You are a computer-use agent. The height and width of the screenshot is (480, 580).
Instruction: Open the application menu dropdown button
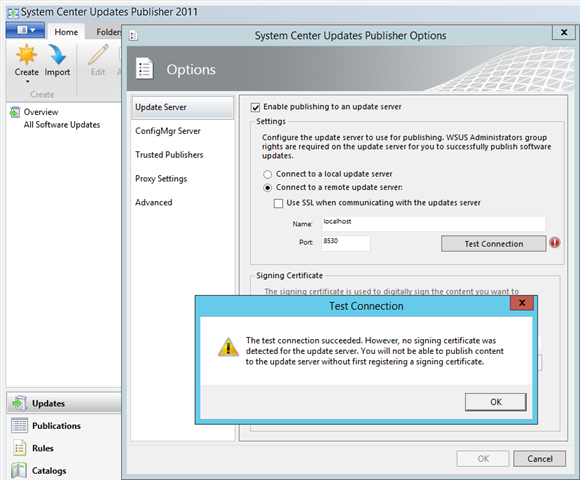click(x=26, y=30)
